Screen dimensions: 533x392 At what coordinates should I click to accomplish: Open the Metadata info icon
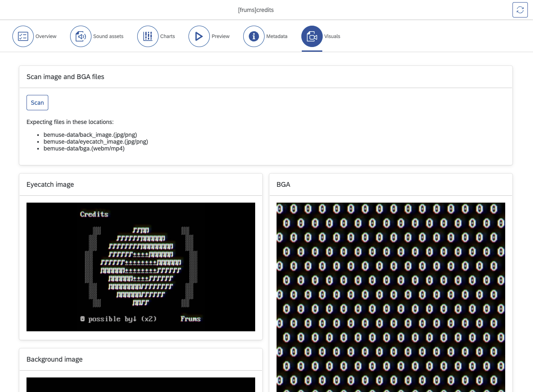point(254,36)
